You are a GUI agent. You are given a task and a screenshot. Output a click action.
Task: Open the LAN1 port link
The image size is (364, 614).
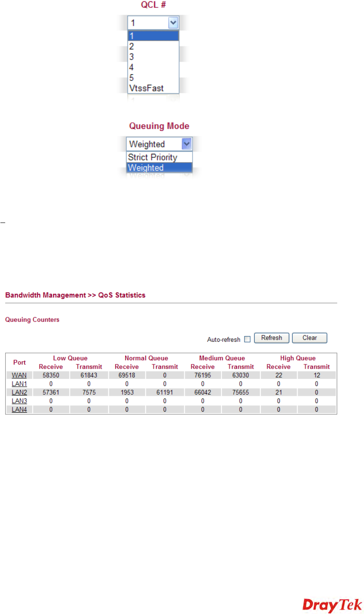coord(19,384)
